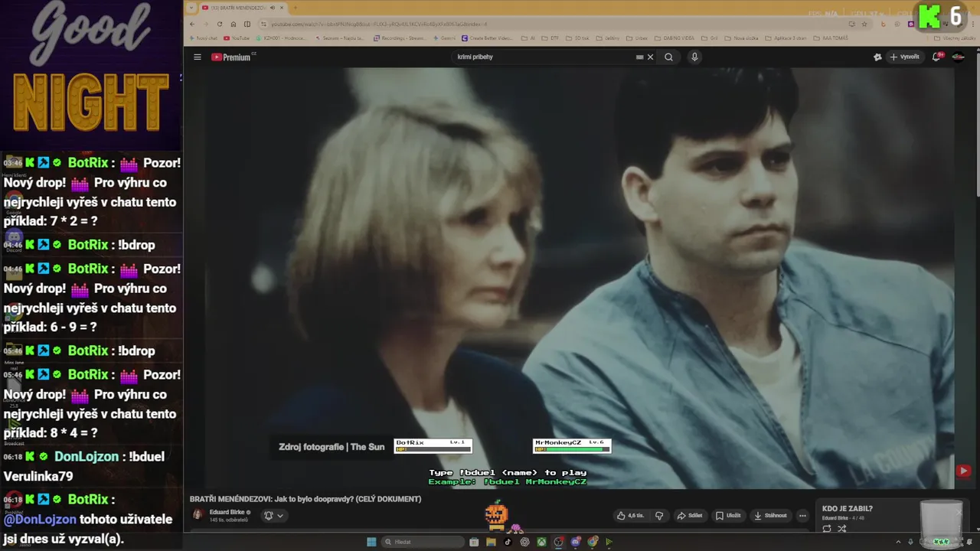The height and width of the screenshot is (551, 980).
Task: Click icon left of Vytvořit button
Action: pos(877,57)
